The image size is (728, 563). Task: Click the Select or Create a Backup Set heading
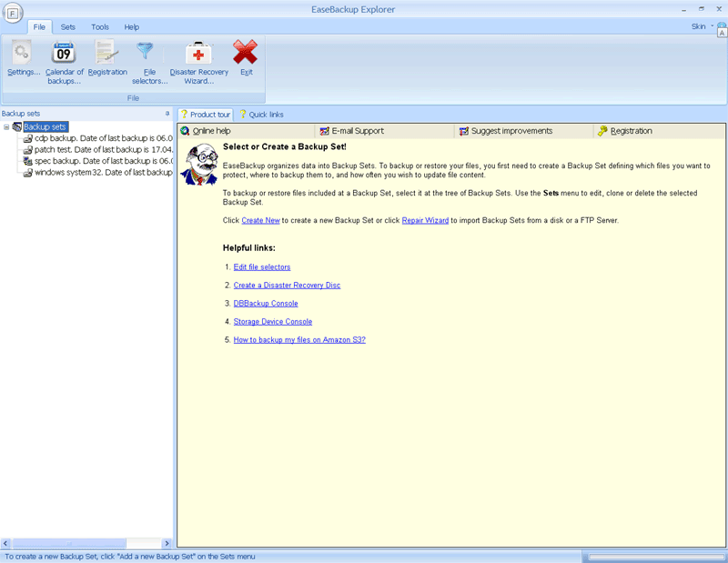coord(285,146)
